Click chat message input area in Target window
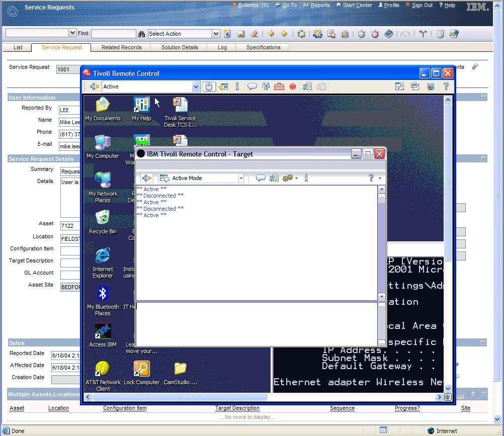The height and width of the screenshot is (436, 504). 257,324
